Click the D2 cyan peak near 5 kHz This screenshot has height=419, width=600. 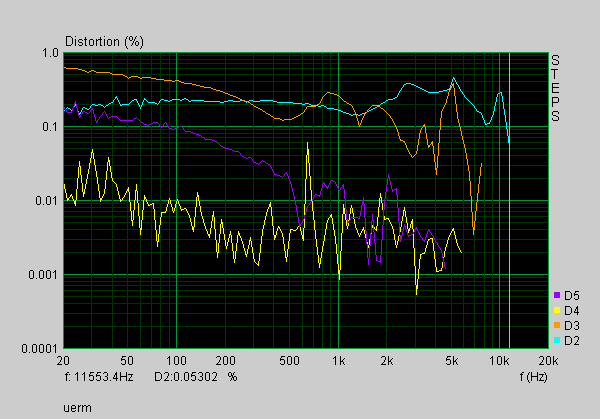coord(453,78)
